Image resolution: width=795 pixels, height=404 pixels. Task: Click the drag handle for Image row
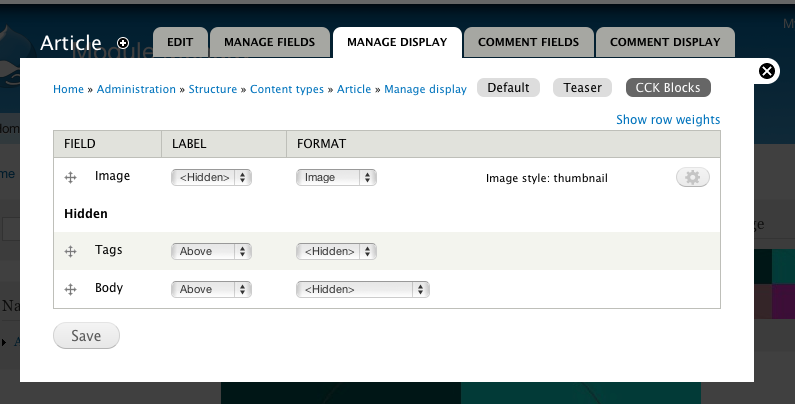pos(71,177)
